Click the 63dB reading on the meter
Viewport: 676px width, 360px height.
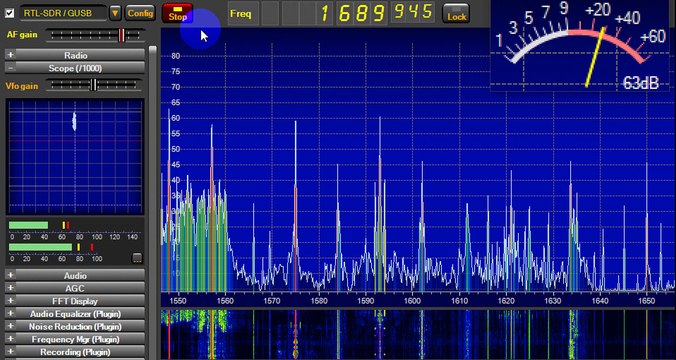click(x=641, y=83)
